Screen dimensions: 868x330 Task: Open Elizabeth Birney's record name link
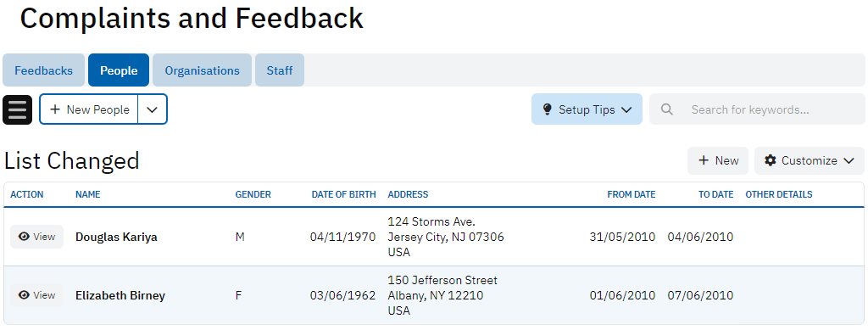pos(120,296)
